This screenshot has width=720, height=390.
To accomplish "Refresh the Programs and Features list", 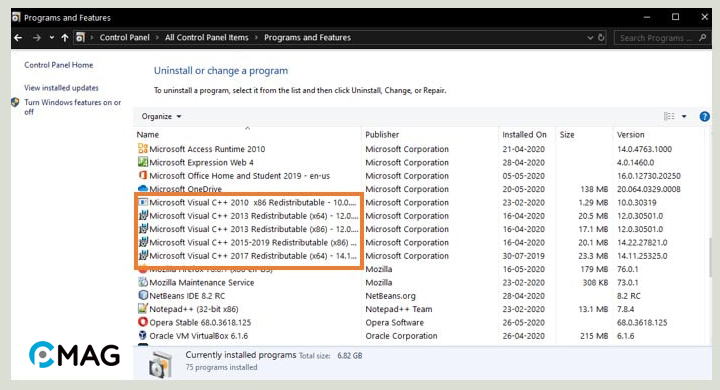I will [x=601, y=38].
